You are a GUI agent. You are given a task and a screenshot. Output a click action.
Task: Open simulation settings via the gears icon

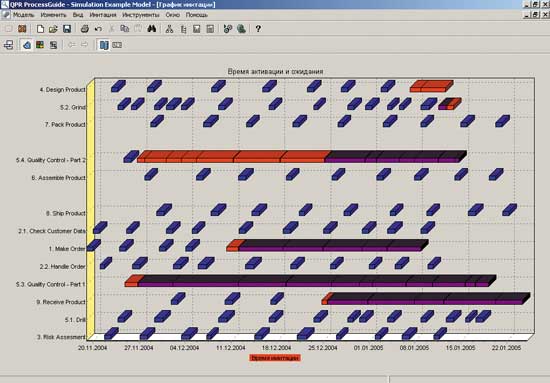pyautogui.click(x=228, y=29)
